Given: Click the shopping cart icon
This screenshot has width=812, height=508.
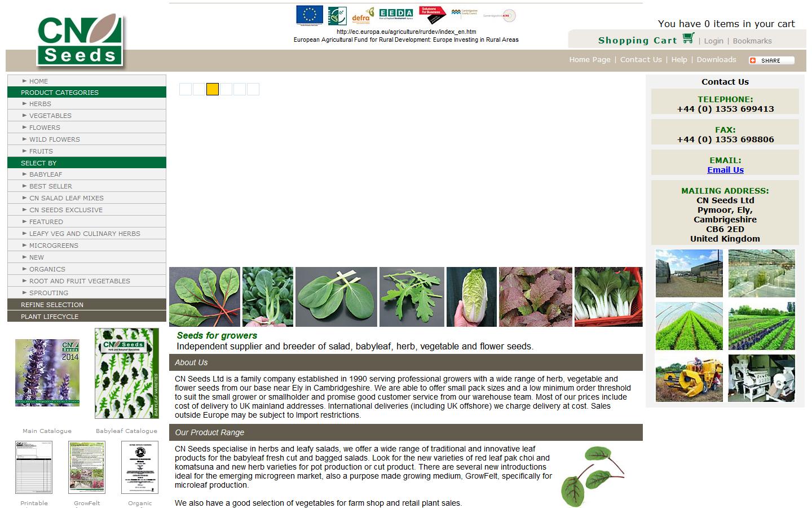Looking at the screenshot, I should [x=688, y=38].
